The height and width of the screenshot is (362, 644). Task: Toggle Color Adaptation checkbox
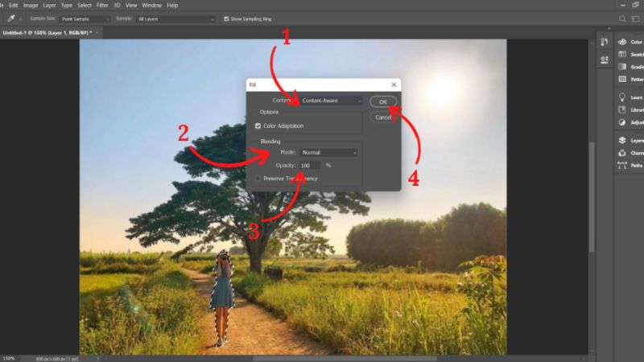coord(258,126)
